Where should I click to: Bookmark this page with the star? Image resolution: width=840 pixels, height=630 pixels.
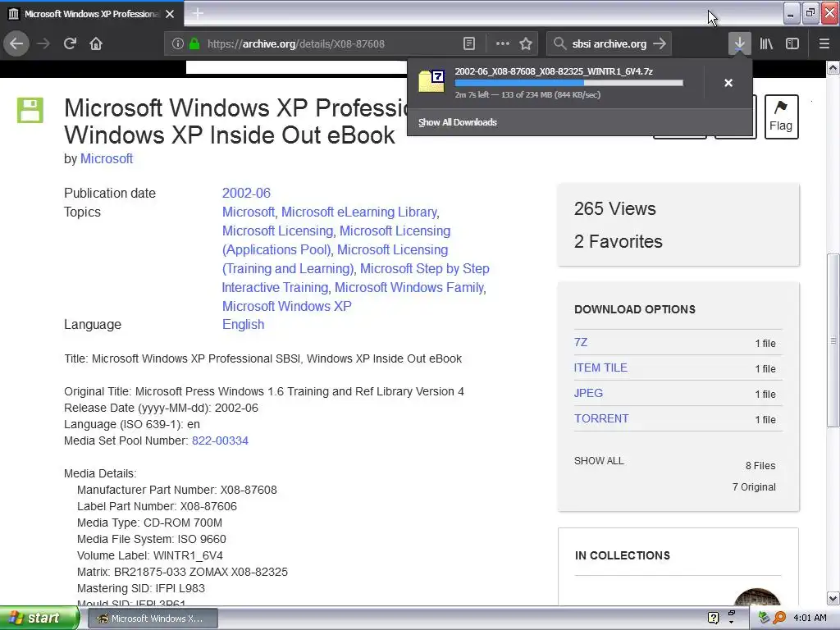tap(526, 44)
